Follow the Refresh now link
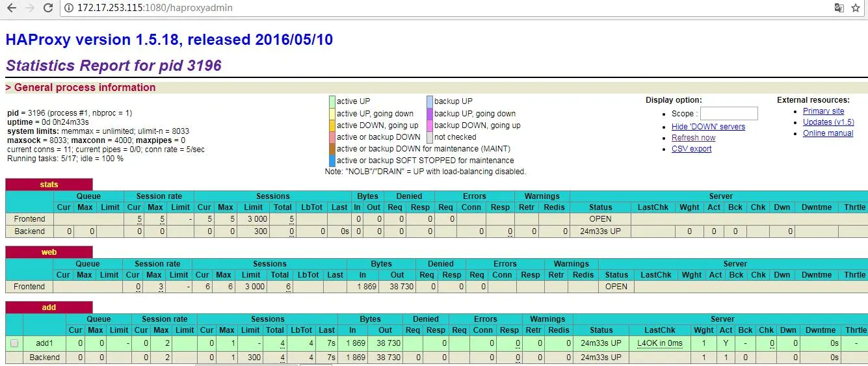The height and width of the screenshot is (366, 868). pos(693,138)
